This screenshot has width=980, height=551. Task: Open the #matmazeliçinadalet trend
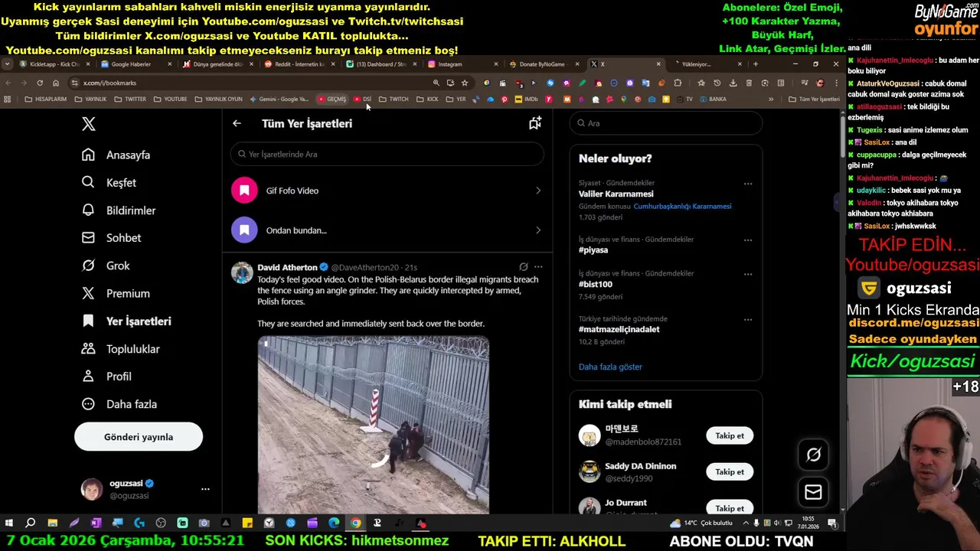(x=619, y=329)
